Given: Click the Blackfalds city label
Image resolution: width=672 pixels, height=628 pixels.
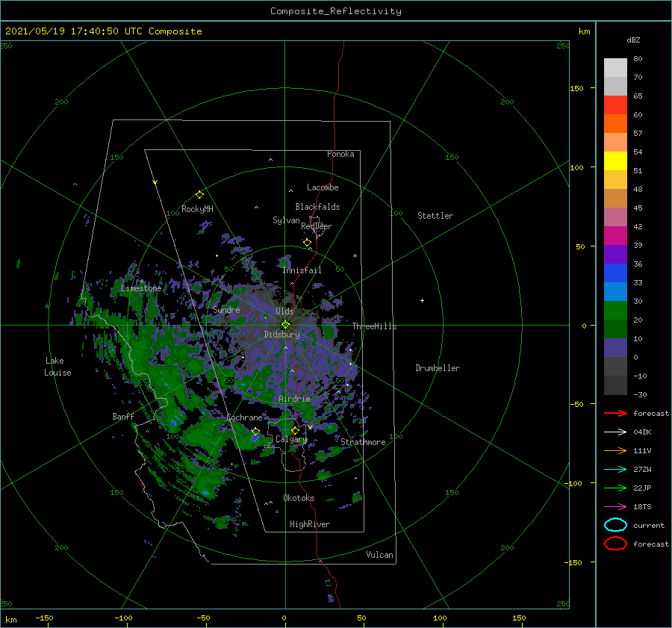Looking at the screenshot, I should (317, 207).
